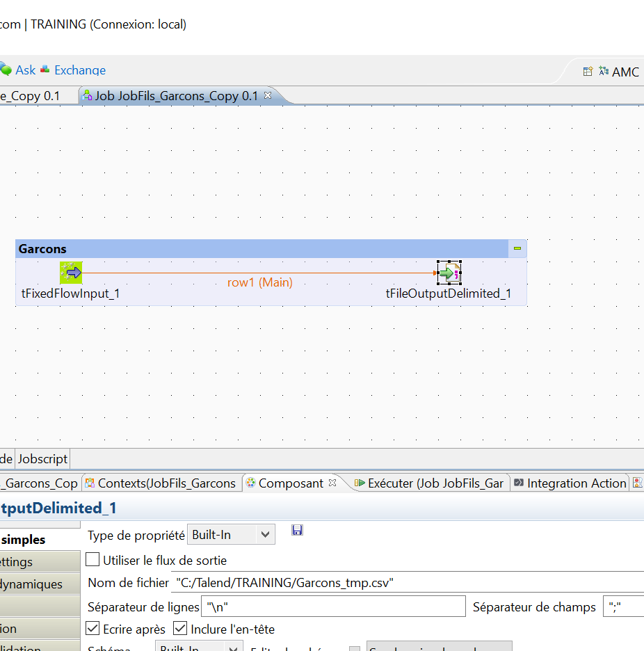Viewport: 644px width, 651px height.
Task: Click the Exécuter tab's run icon
Action: (359, 483)
